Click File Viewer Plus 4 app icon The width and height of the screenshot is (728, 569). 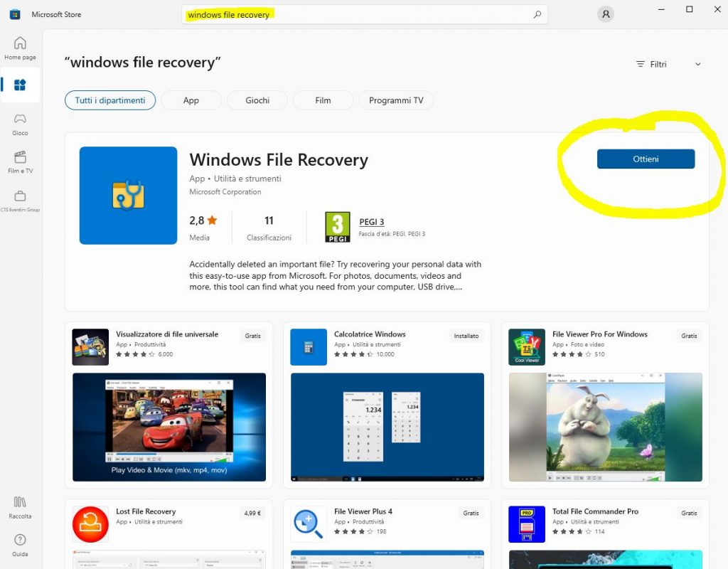[309, 524]
